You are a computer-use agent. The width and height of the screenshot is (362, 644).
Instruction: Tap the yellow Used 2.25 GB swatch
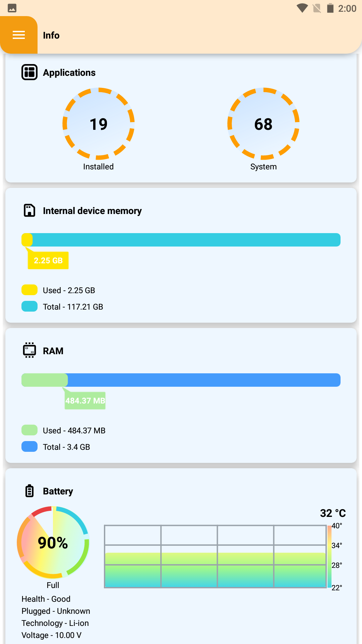[x=29, y=290]
